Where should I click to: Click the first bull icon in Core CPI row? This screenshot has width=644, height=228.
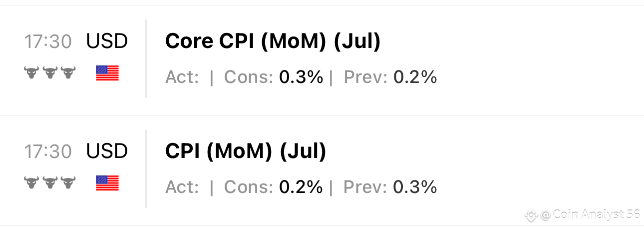31,73
